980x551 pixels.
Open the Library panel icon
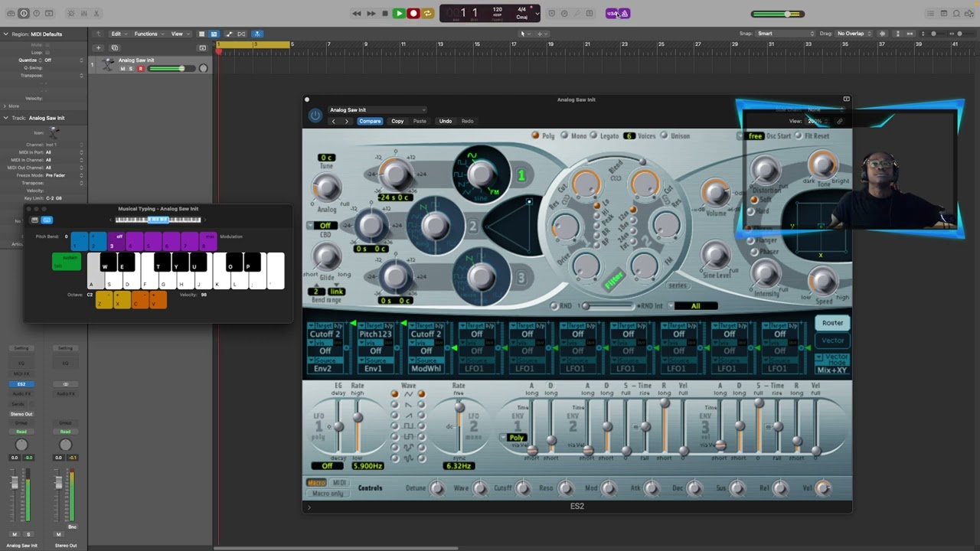pos(11,13)
